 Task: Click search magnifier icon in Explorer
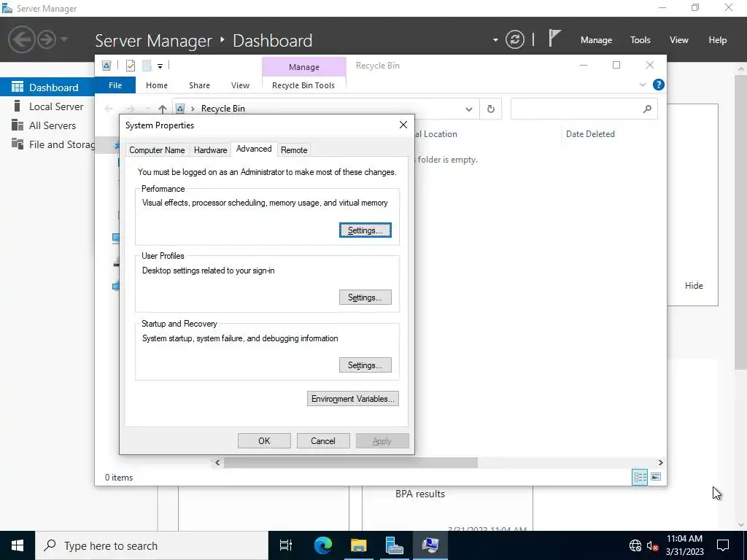pos(647,109)
